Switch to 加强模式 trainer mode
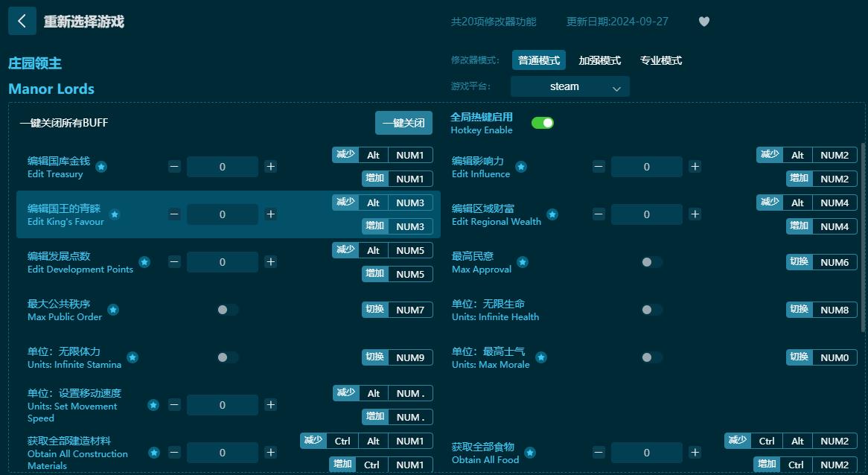 599,60
